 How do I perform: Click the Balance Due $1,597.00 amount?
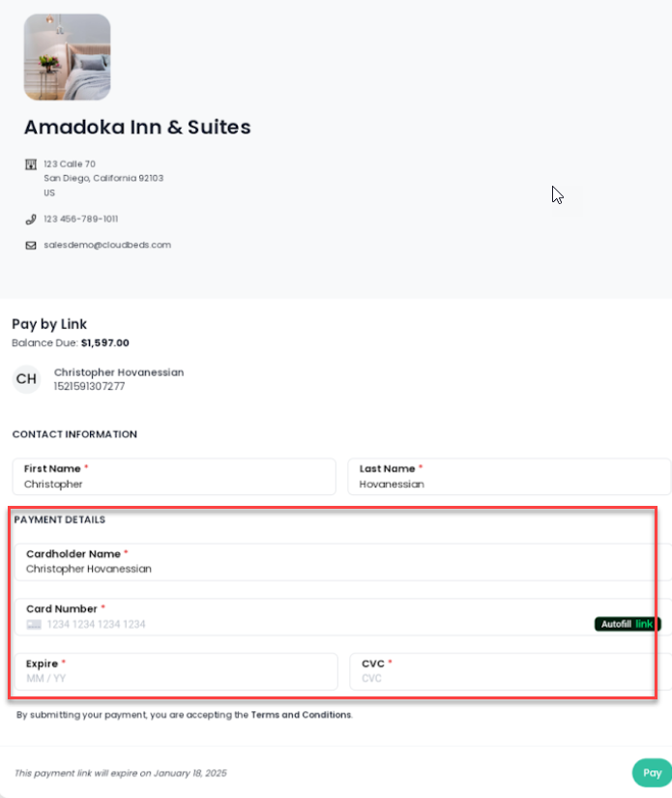tap(104, 342)
